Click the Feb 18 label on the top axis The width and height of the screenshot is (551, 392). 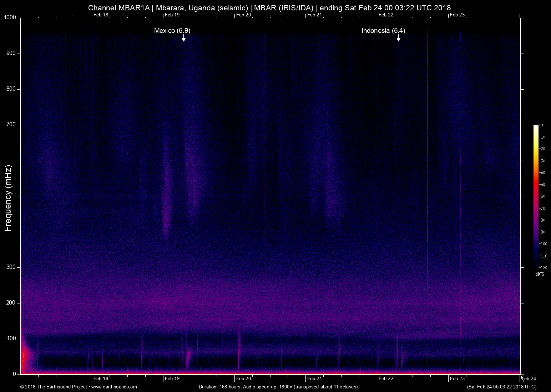(x=101, y=15)
